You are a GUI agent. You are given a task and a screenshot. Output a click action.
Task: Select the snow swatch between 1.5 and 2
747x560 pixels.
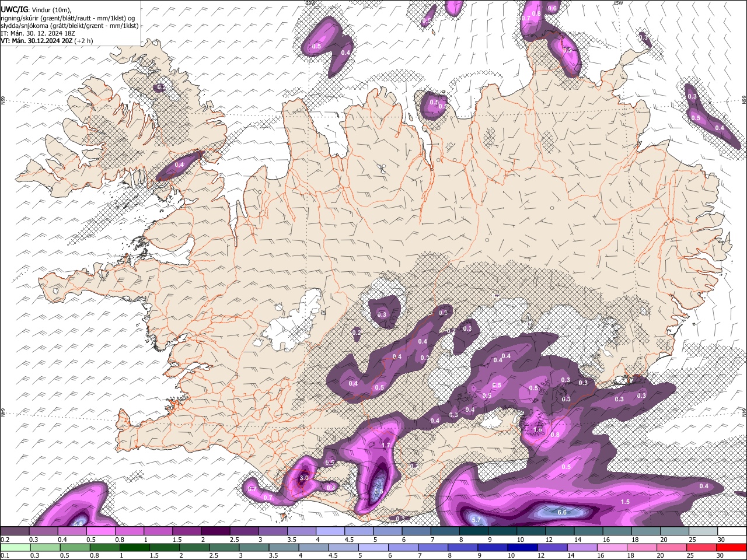tap(186, 531)
